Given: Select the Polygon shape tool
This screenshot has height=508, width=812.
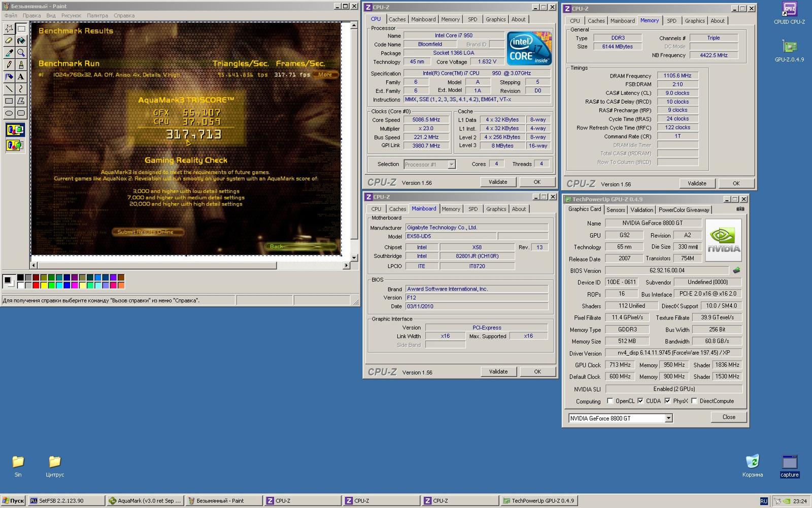Looking at the screenshot, I should coord(21,101).
